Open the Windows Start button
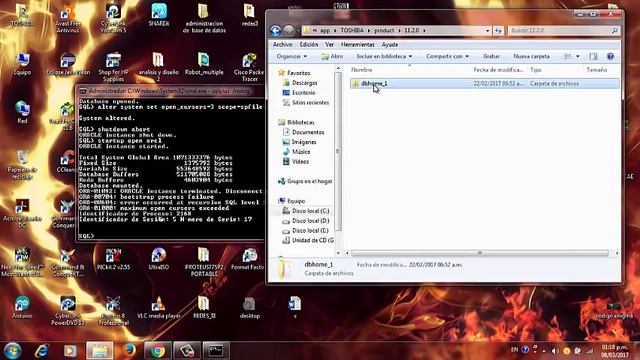Image resolution: width=640 pixels, height=360 pixels. click(13, 351)
